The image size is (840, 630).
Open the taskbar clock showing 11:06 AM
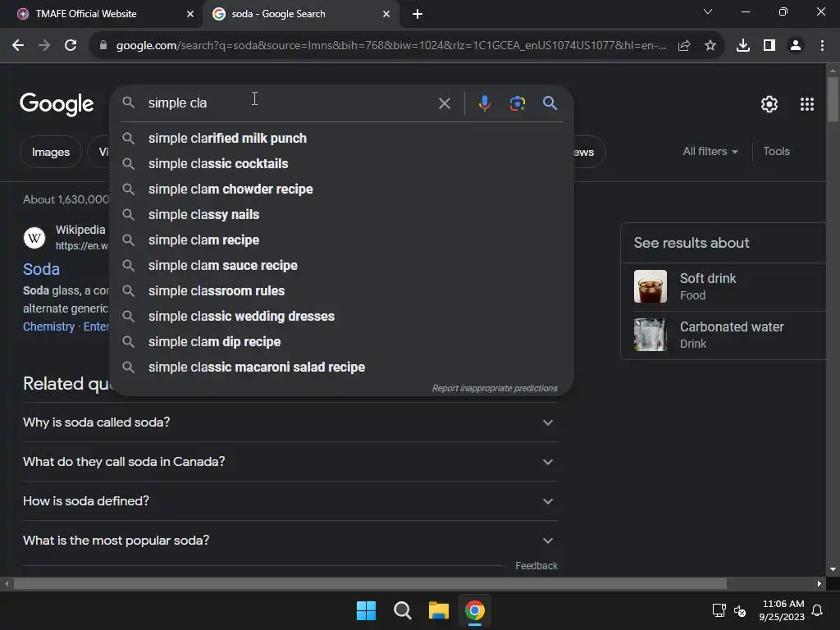point(782,610)
